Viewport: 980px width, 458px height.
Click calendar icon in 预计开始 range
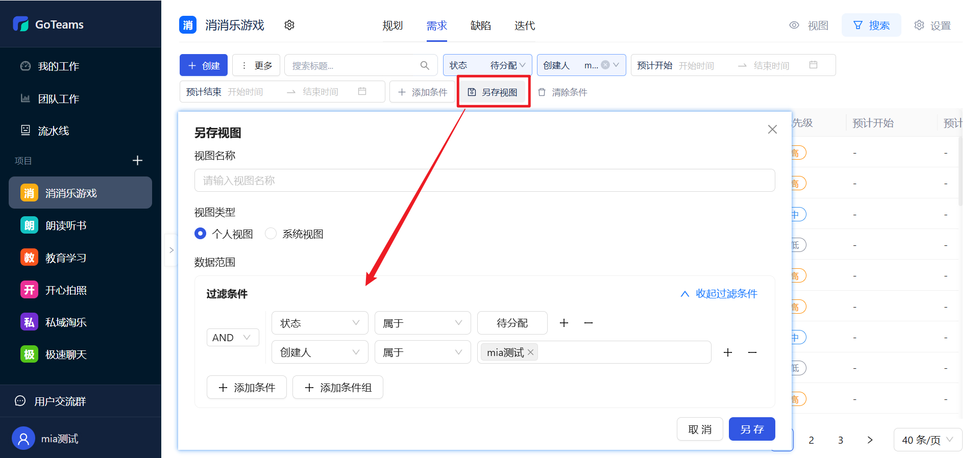click(x=813, y=65)
